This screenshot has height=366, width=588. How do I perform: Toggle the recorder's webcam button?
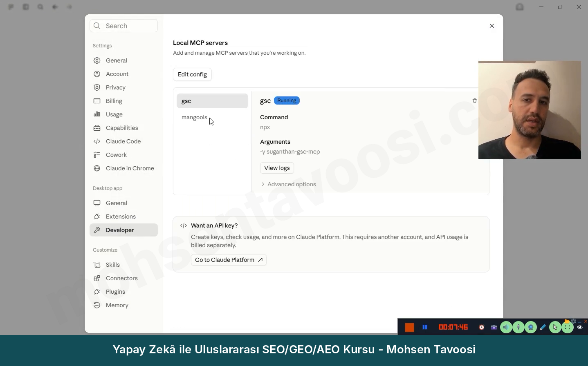[531, 327]
